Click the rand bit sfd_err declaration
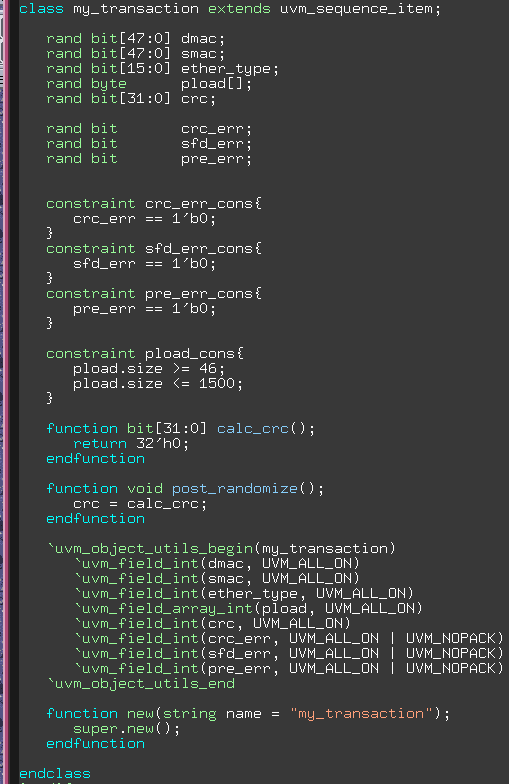The image size is (509, 784). (149, 144)
